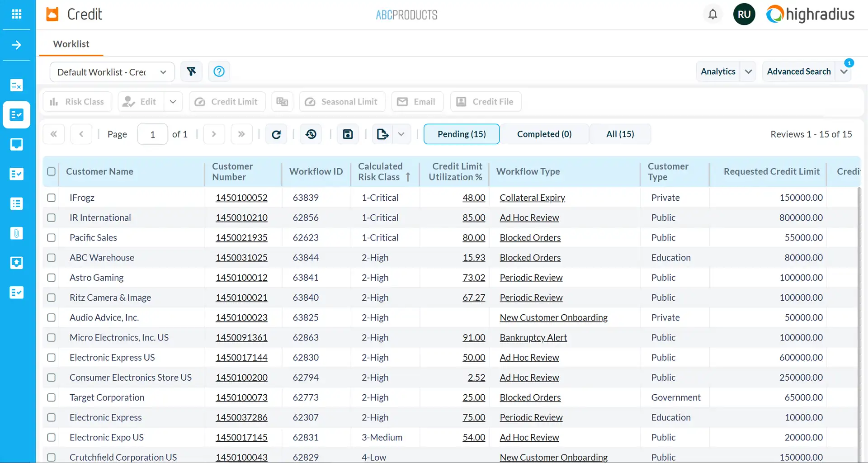Expand the Edit button dropdown arrow
The height and width of the screenshot is (463, 868).
[173, 102]
